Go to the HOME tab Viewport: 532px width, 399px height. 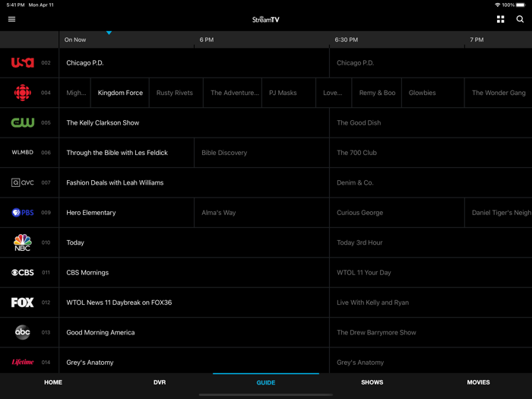pyautogui.click(x=53, y=382)
